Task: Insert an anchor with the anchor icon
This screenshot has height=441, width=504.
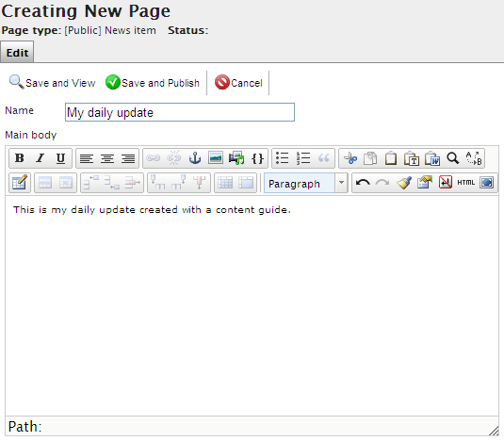Action: pyautogui.click(x=195, y=158)
